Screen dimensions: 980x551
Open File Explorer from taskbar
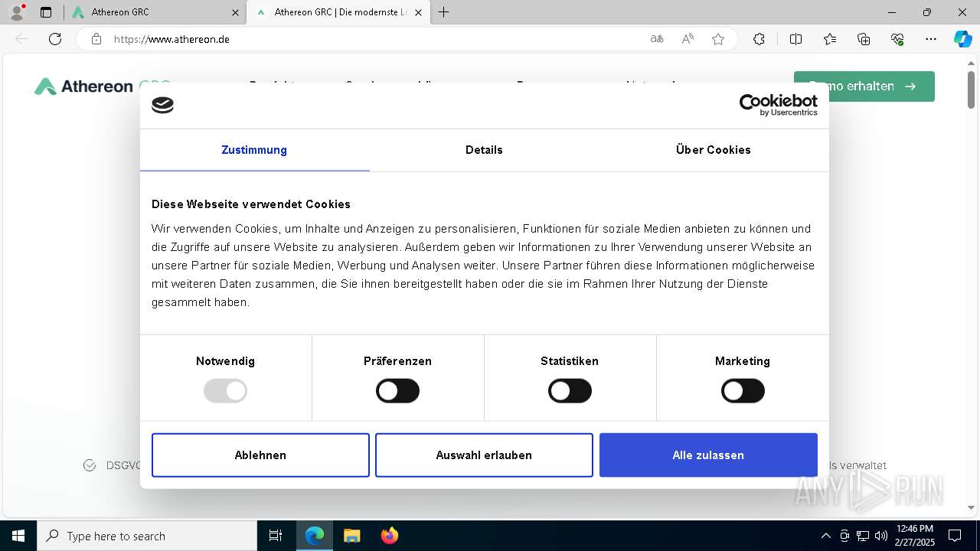click(x=351, y=536)
